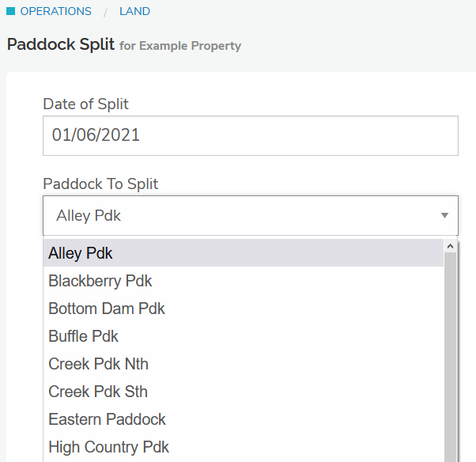Click the dropdown list scrollbar thumb

[451, 356]
